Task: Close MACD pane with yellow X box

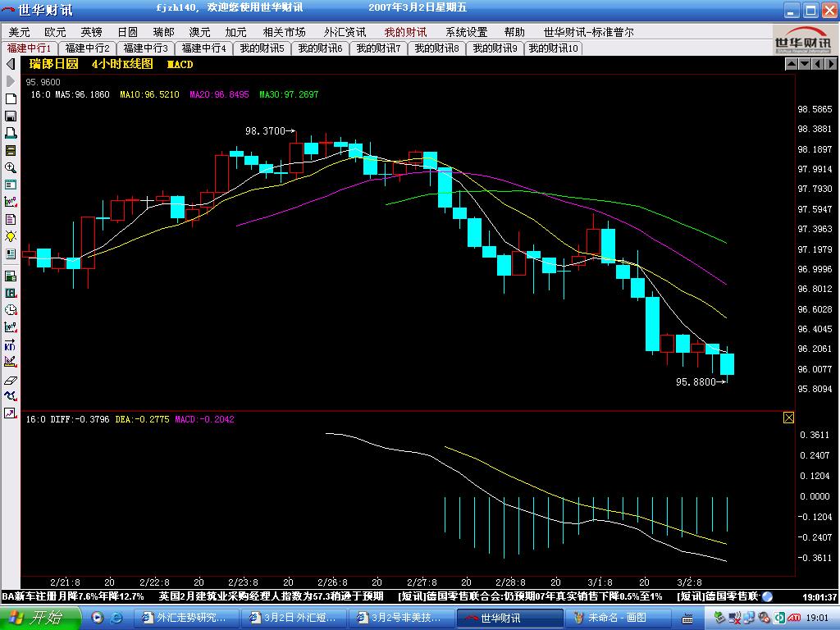Action: pos(788,418)
